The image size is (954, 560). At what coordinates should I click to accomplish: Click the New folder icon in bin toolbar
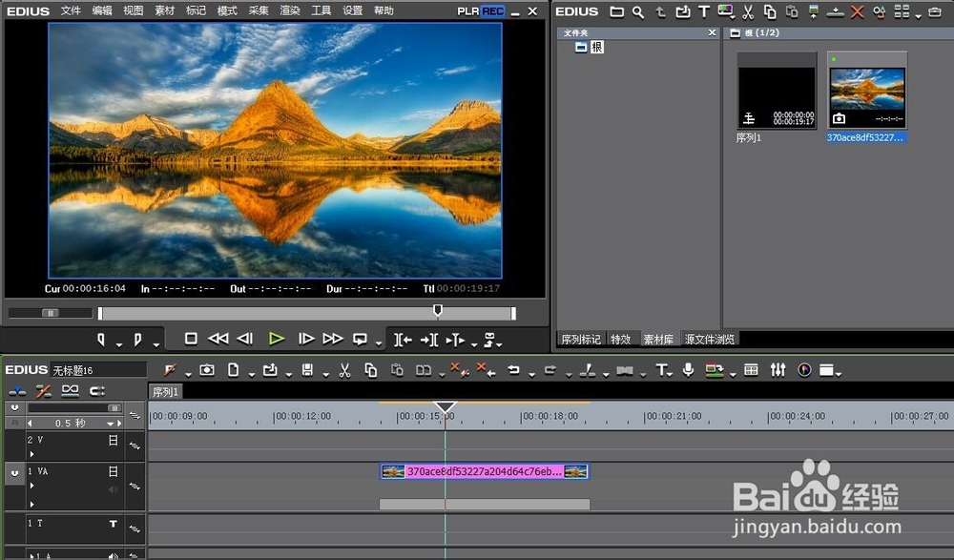(x=617, y=11)
